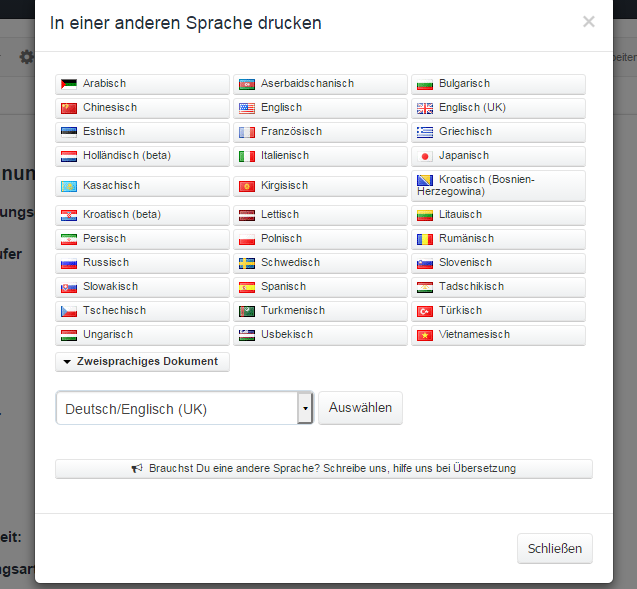Click the Chinese flag icon

pyautogui.click(x=69, y=108)
